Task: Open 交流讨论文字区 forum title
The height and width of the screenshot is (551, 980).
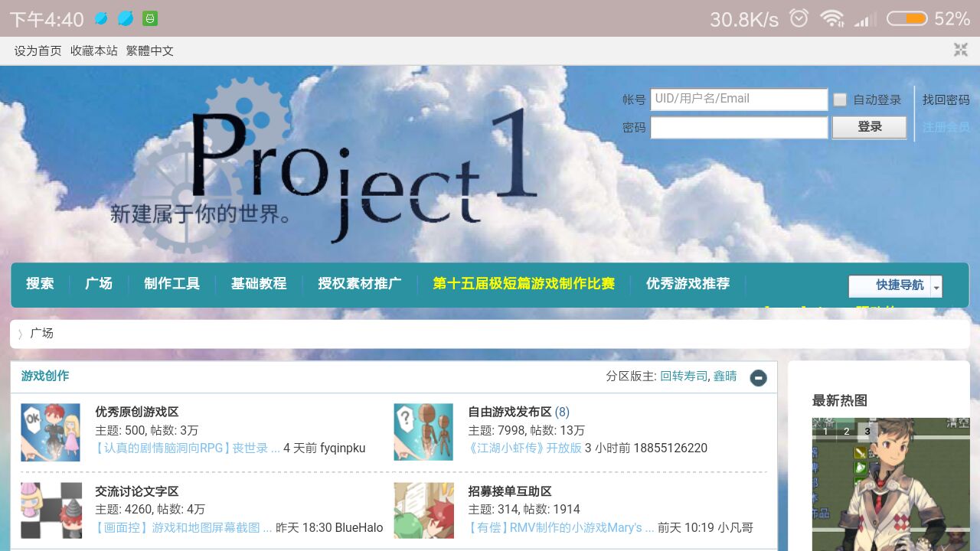Action: coord(137,491)
